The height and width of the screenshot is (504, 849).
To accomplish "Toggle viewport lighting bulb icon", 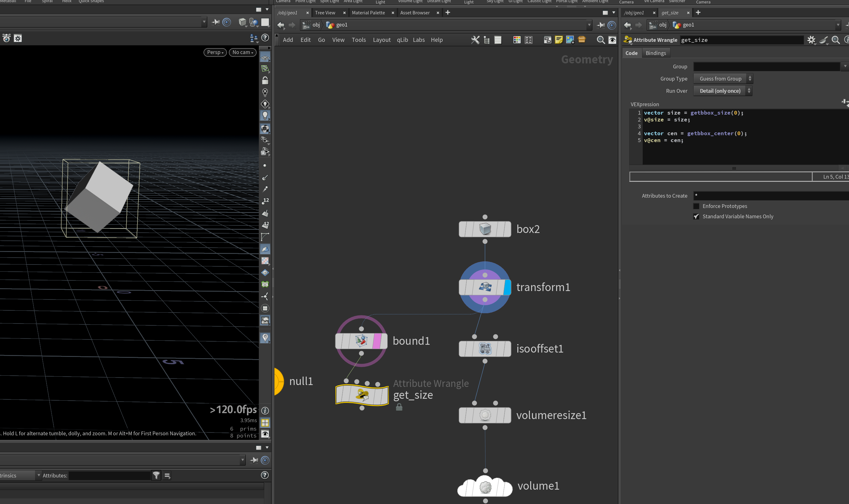I will (265, 116).
